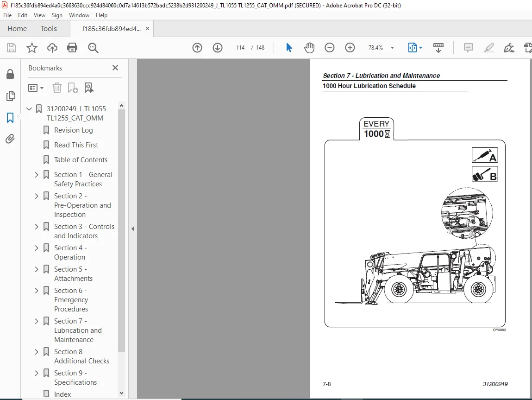Add a new bookmark icon
This screenshot has height=400, width=532.
73,88
